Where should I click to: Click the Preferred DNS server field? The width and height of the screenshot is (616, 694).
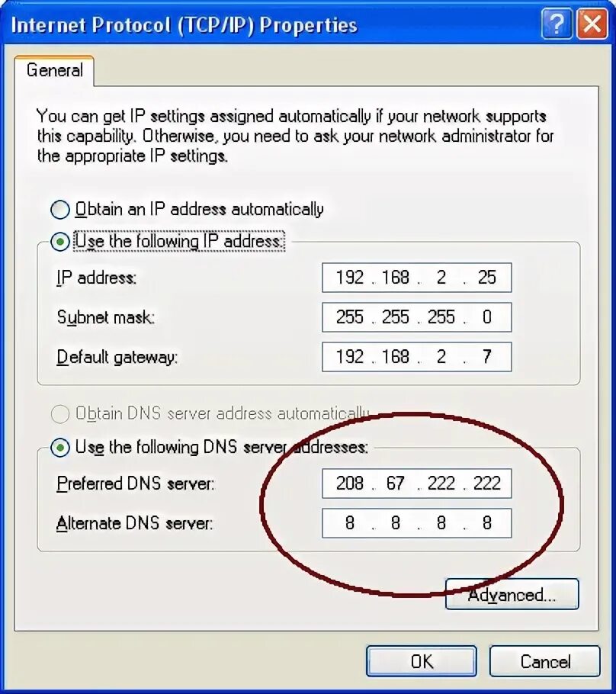417,484
